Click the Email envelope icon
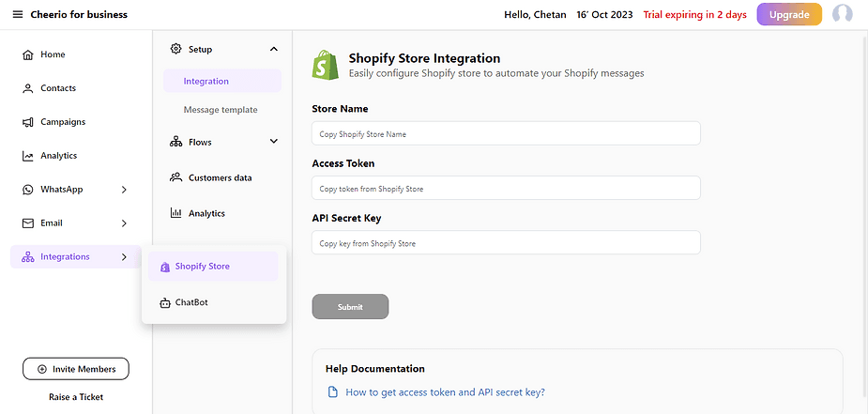This screenshot has width=868, height=414. 27,223
